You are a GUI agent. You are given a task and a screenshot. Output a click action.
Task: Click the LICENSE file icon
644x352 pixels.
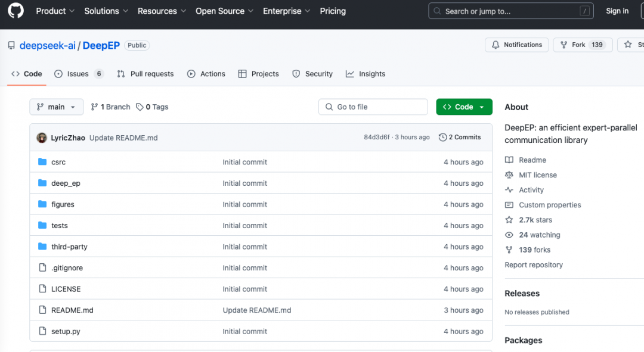(42, 288)
